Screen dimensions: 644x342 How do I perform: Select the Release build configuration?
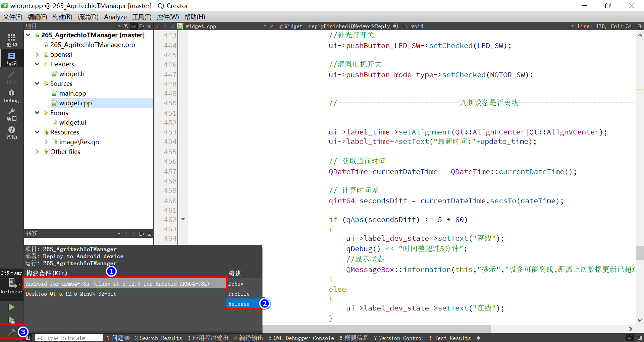click(x=239, y=303)
